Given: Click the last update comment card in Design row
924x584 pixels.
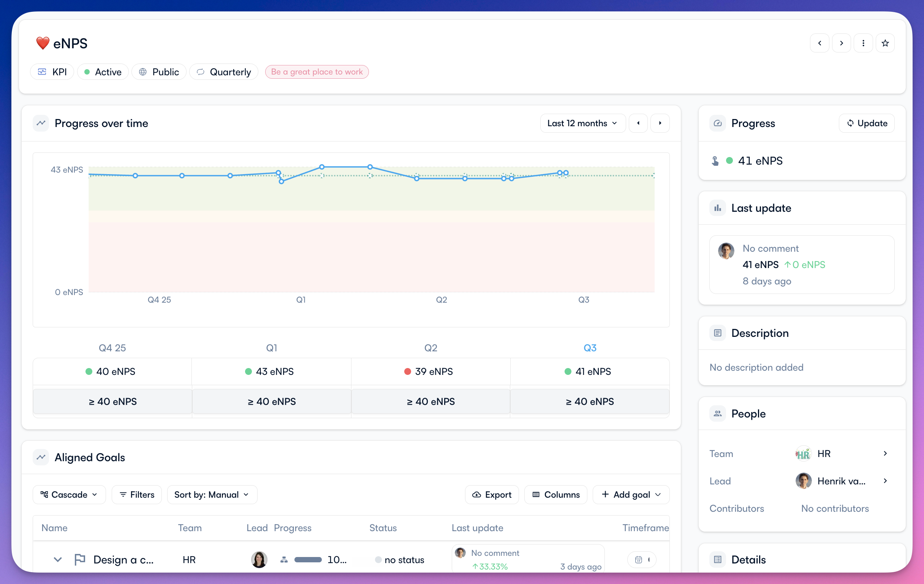Looking at the screenshot, I should pyautogui.click(x=528, y=559).
